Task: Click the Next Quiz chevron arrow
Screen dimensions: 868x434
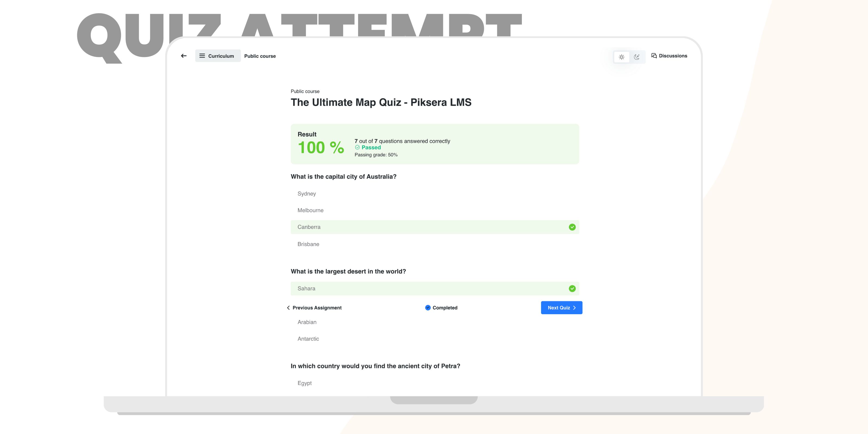Action: pyautogui.click(x=575, y=308)
